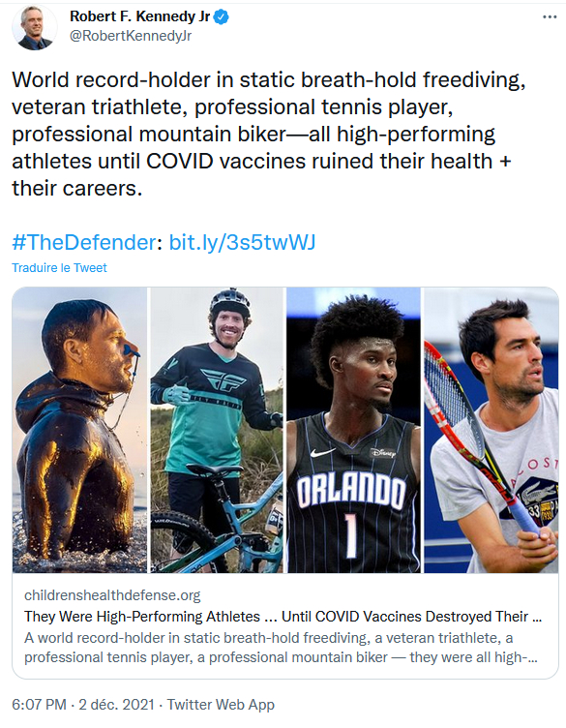
Task: Click the 2 déc. 2021 date
Action: tap(116, 705)
